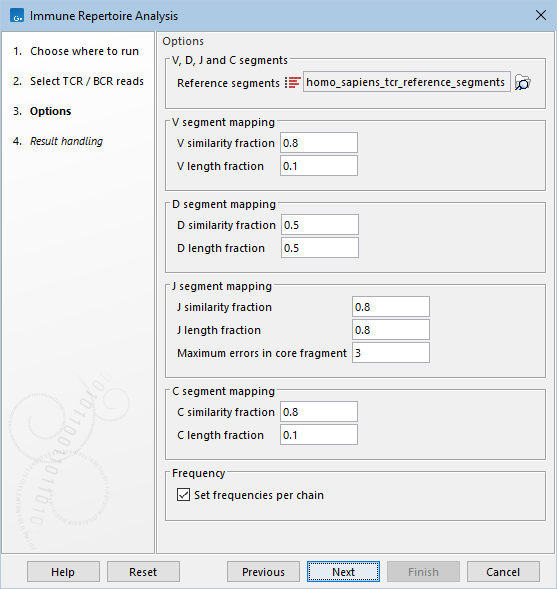
Task: Close the Immune Repertoire Analysis dialog
Action: tap(540, 15)
